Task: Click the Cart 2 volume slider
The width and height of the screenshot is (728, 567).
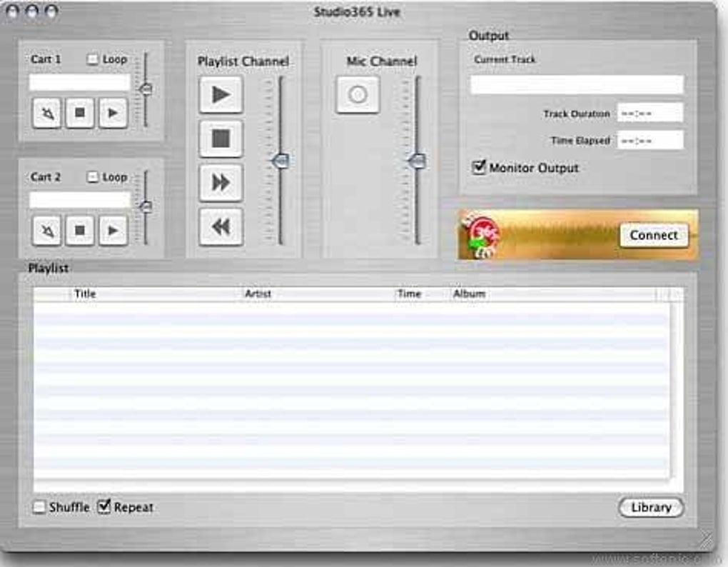Action: pos(146,206)
